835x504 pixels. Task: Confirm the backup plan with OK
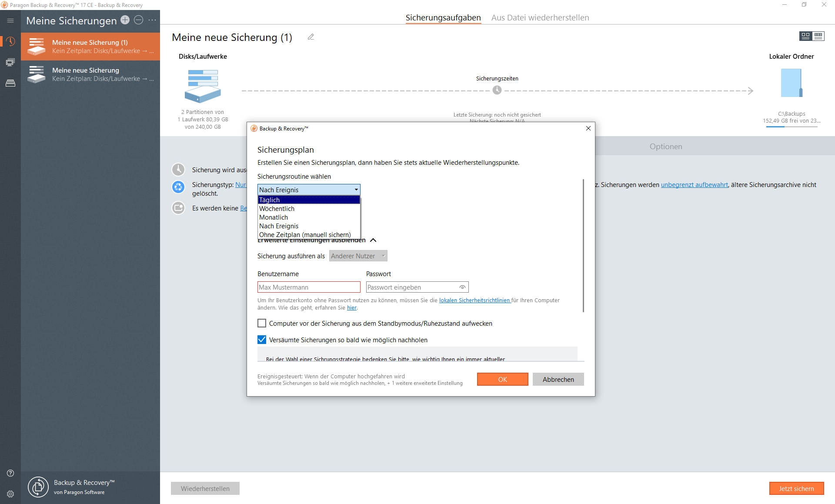pos(502,379)
